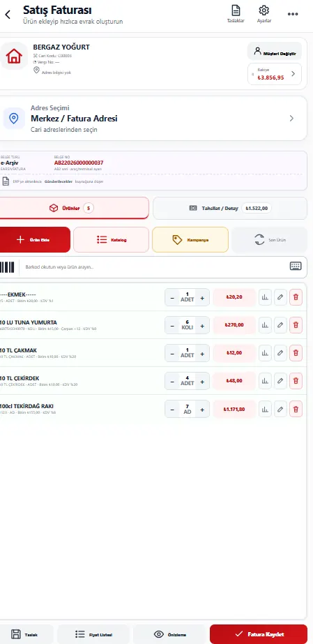
Task: Open chart icon for TEKİRDAĞ RAKI
Action: tap(265, 409)
